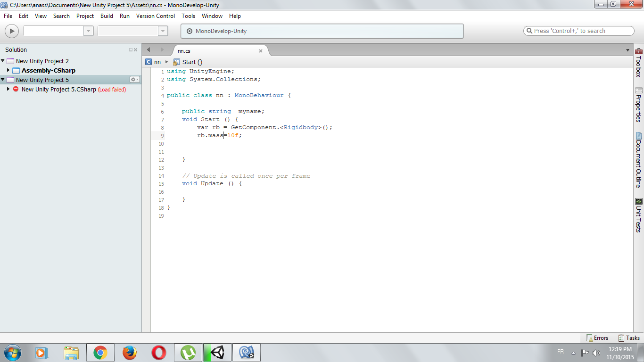
Task: Navigate back with the left arrow
Action: (149, 50)
